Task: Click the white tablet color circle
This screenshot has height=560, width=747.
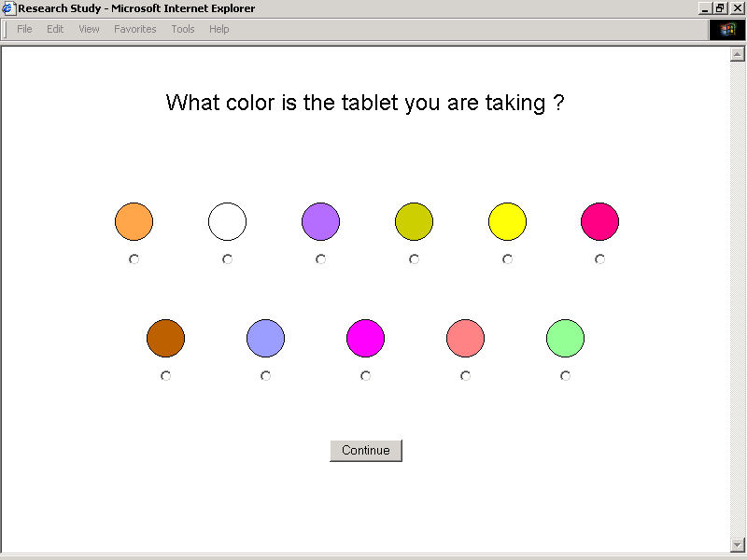Action: pos(227,222)
